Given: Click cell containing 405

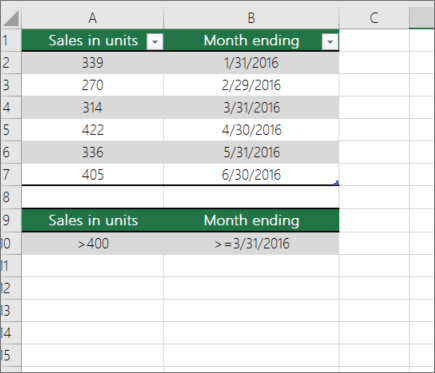Looking at the screenshot, I should tap(93, 174).
